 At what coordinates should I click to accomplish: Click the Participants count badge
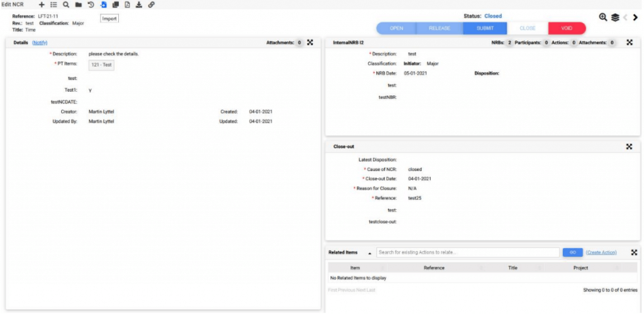pos(547,43)
